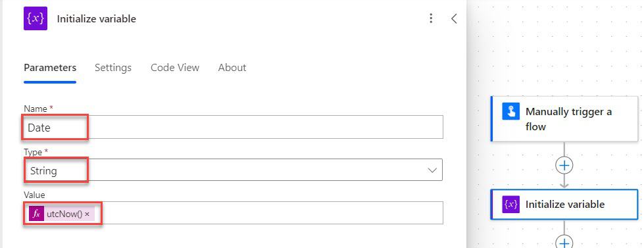The width and height of the screenshot is (644, 248).
Task: Remove the utcNow() token with the x
Action: (87, 214)
